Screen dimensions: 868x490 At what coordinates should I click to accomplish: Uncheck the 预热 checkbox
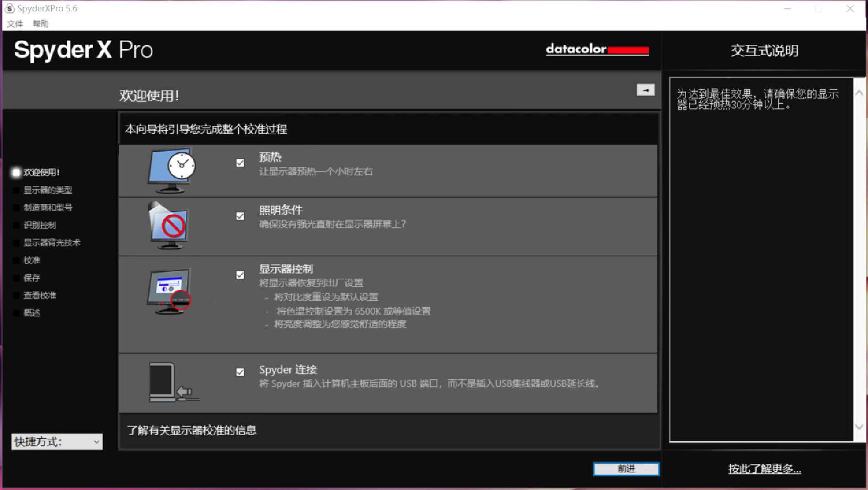240,163
